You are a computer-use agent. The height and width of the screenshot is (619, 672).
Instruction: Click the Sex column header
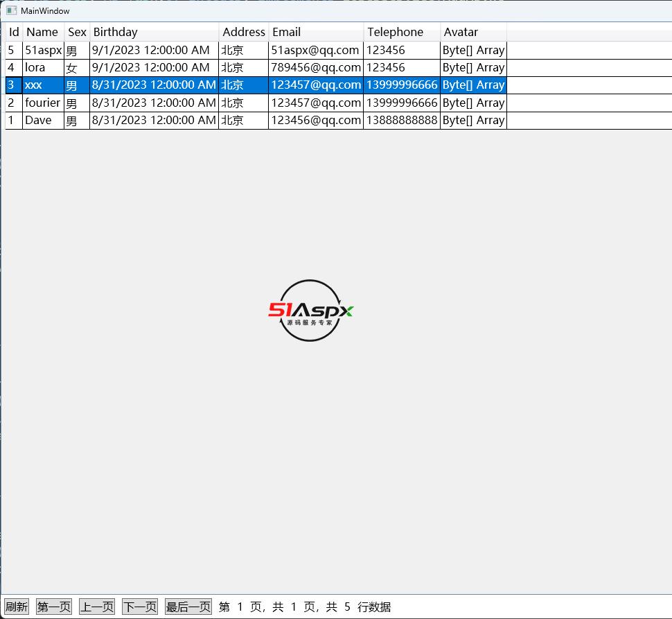pos(77,32)
